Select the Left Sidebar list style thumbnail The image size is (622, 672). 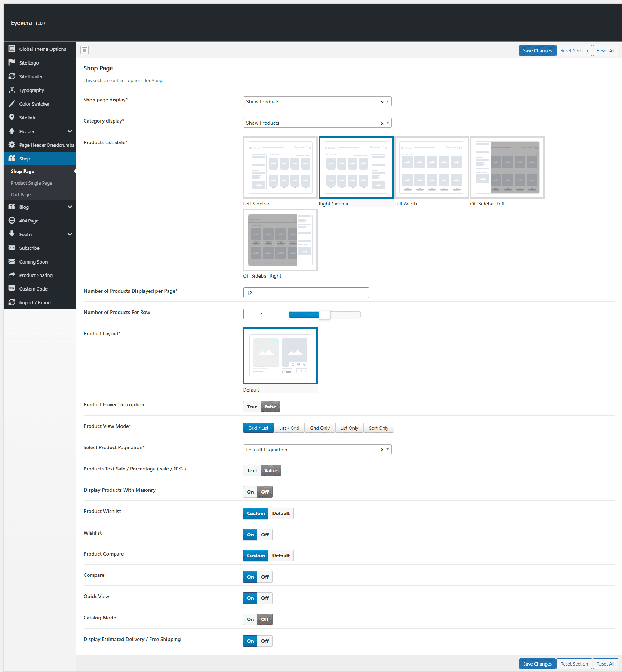[280, 167]
